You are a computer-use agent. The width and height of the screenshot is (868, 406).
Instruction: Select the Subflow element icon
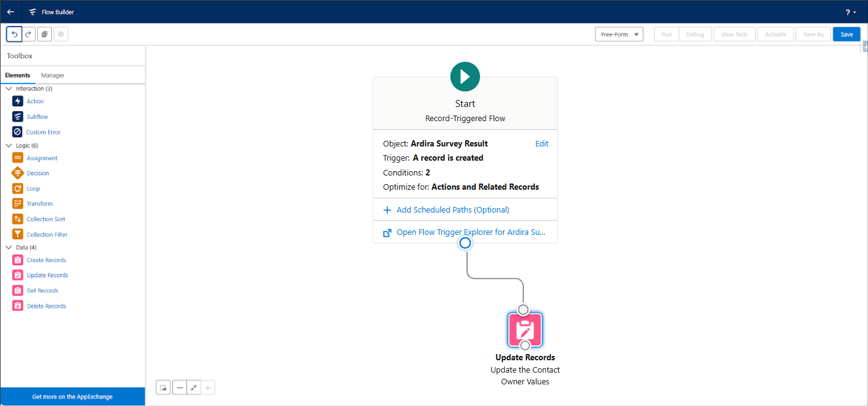(x=17, y=116)
